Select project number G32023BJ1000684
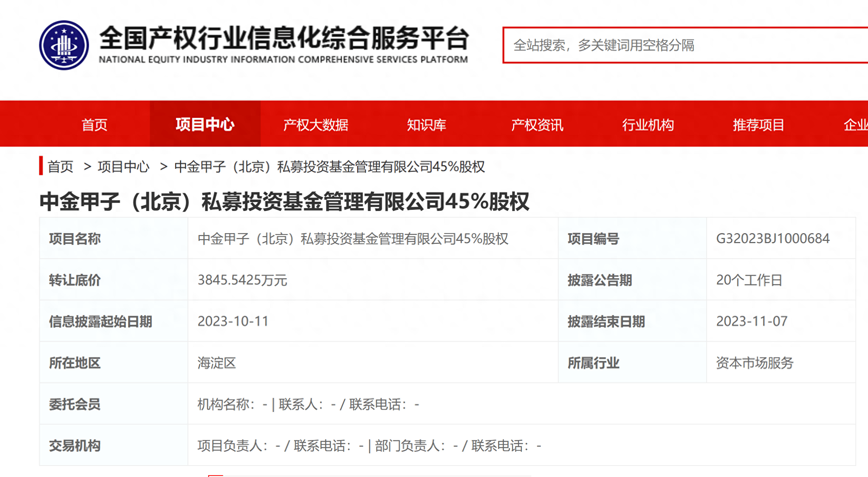This screenshot has height=477, width=868. click(x=773, y=238)
